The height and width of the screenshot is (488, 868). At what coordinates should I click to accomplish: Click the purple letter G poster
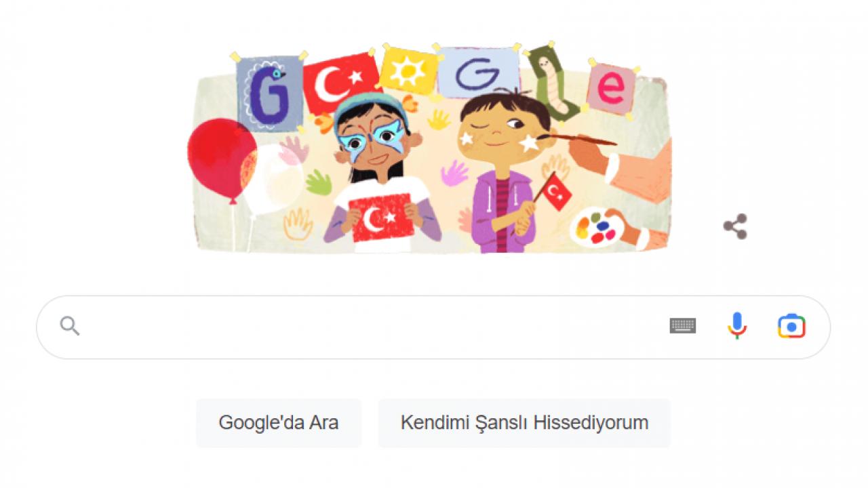tap(271, 93)
